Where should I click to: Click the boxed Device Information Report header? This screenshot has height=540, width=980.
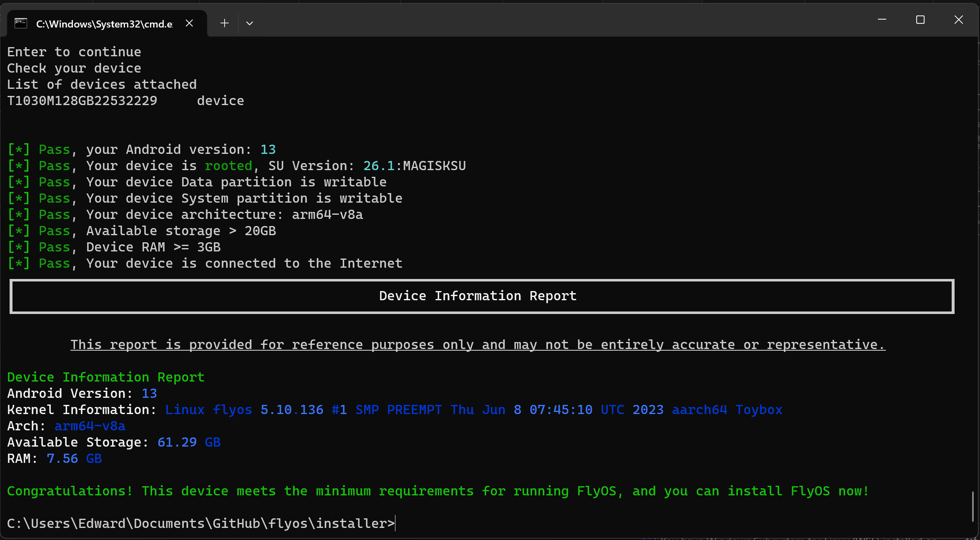click(x=482, y=296)
